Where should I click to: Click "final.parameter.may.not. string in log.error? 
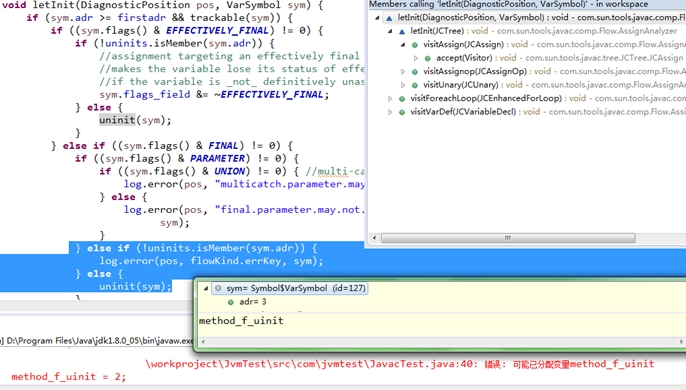(x=289, y=210)
